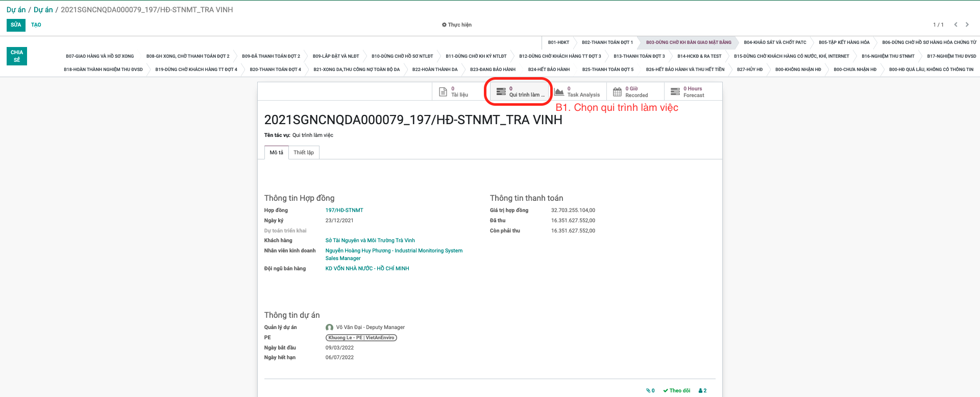Click the 1 / 1 pager counter
This screenshot has width=980, height=397.
pos(938,25)
